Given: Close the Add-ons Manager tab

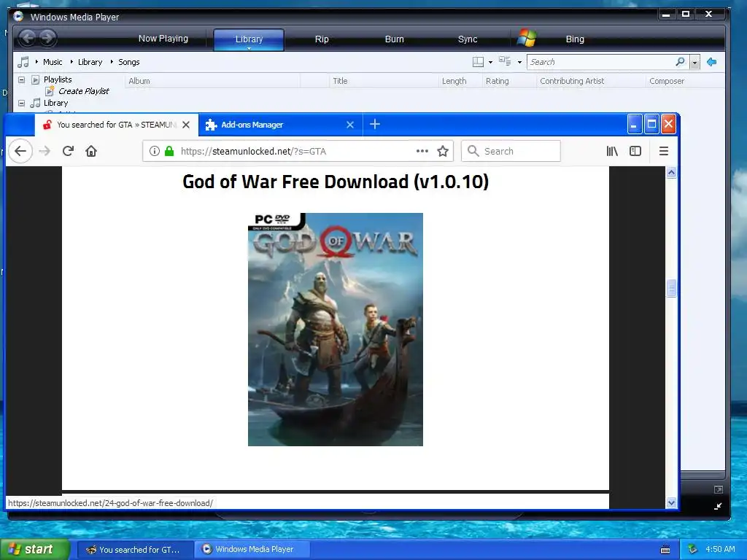Looking at the screenshot, I should (350, 125).
